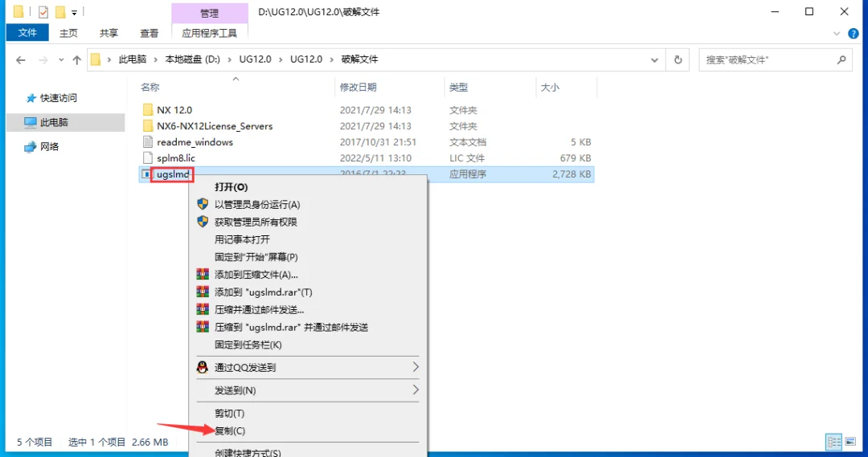Select the readme_windows text file

pos(194,142)
